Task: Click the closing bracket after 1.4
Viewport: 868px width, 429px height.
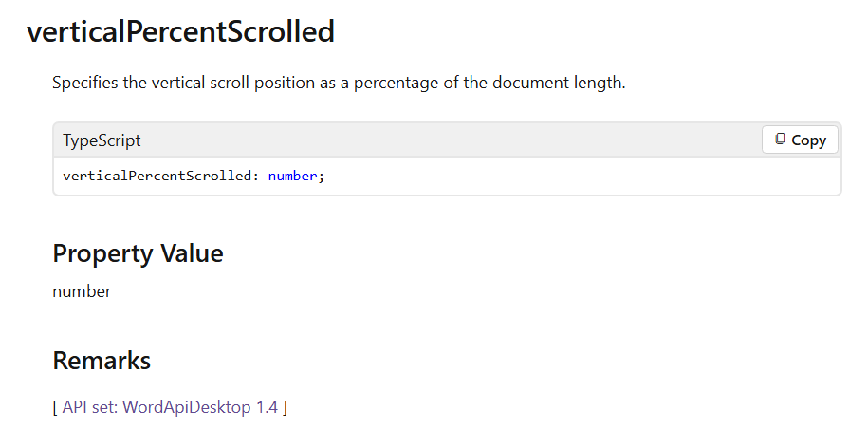Action: point(285,408)
